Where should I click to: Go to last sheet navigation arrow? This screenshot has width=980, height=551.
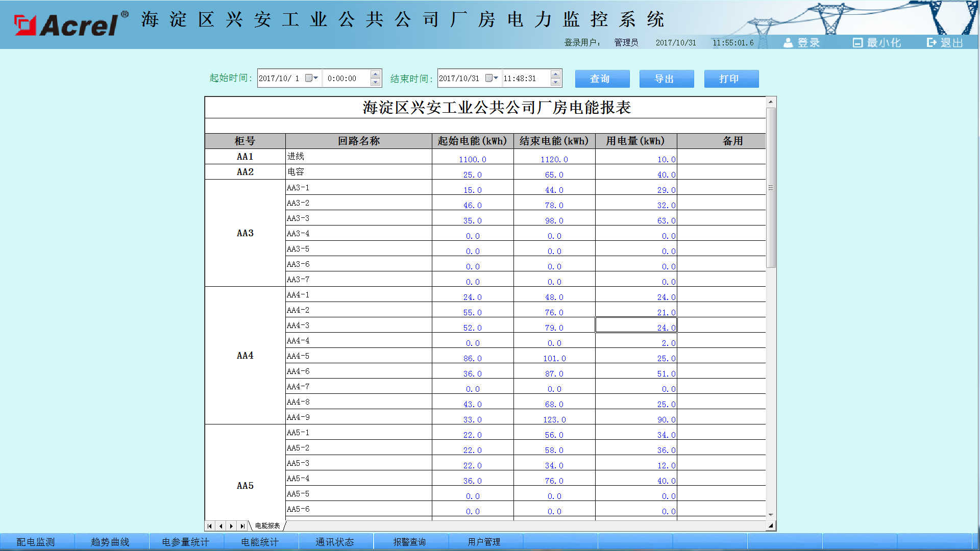point(242,526)
